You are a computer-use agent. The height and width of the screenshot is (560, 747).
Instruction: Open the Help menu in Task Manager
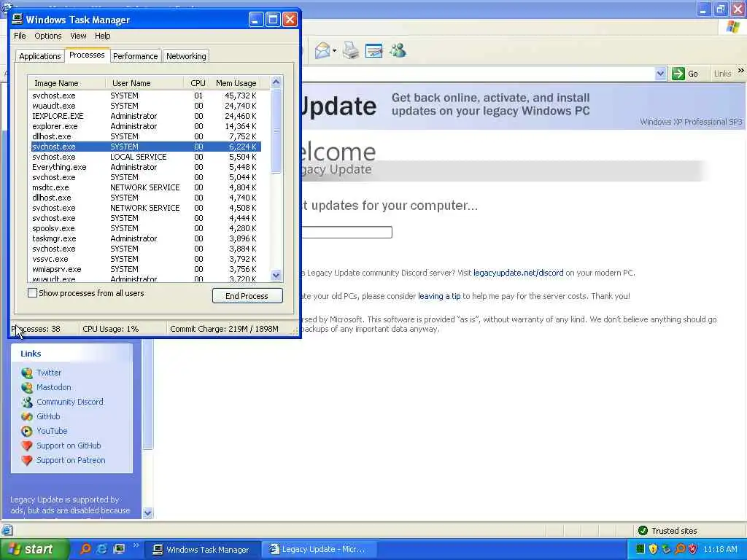[102, 36]
